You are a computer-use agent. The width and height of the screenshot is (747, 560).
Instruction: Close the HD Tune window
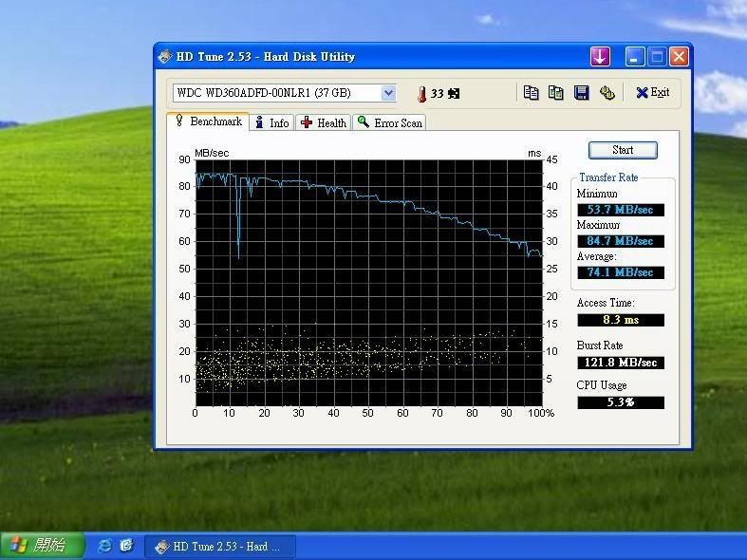coord(679,57)
